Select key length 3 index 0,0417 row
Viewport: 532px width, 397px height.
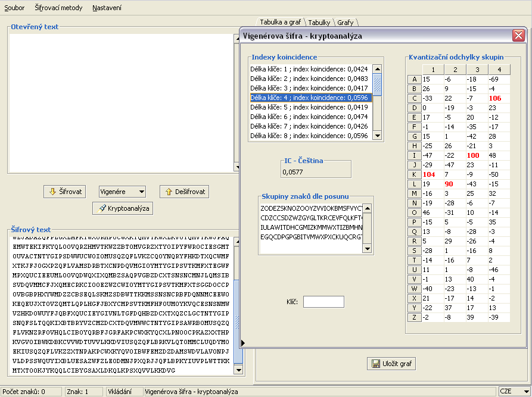pos(311,88)
